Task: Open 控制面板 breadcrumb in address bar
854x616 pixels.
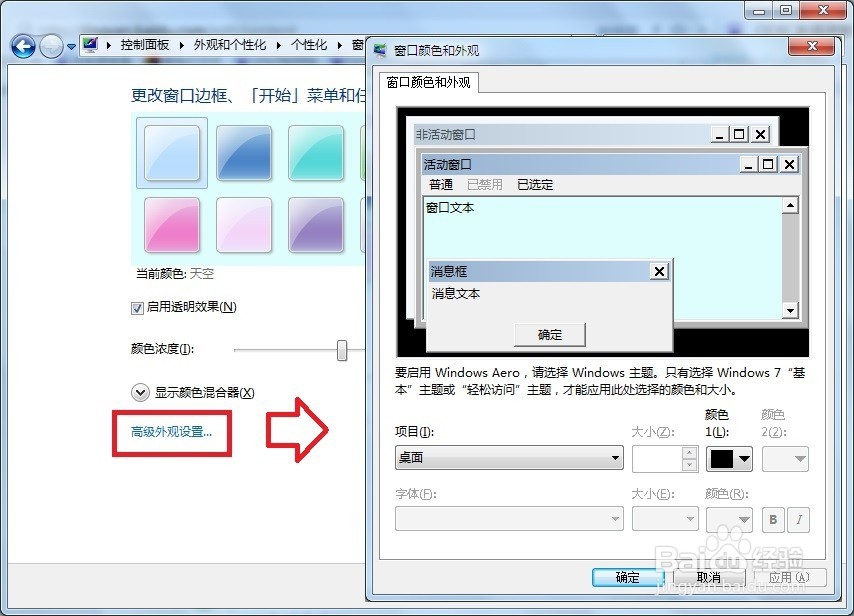Action: 145,45
